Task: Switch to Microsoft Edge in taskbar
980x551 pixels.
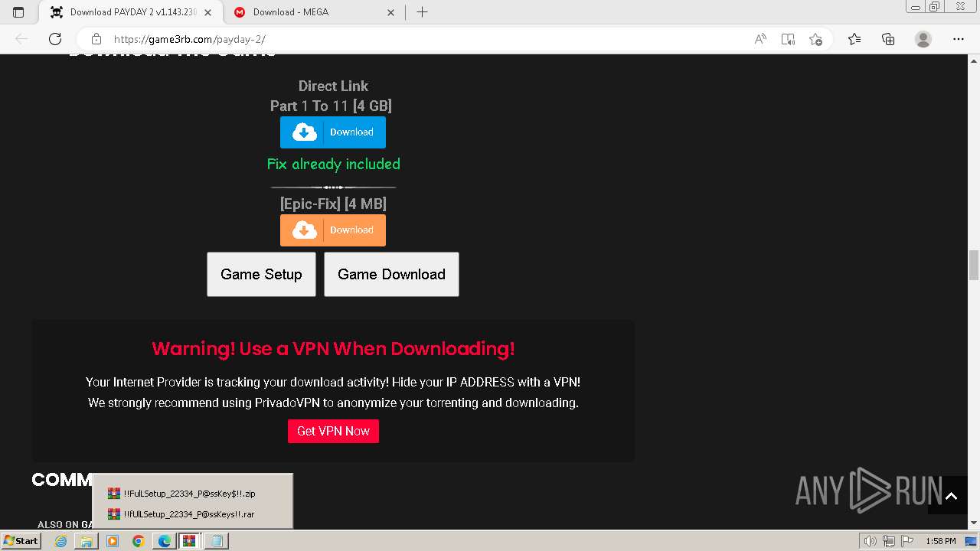Action: (165, 541)
